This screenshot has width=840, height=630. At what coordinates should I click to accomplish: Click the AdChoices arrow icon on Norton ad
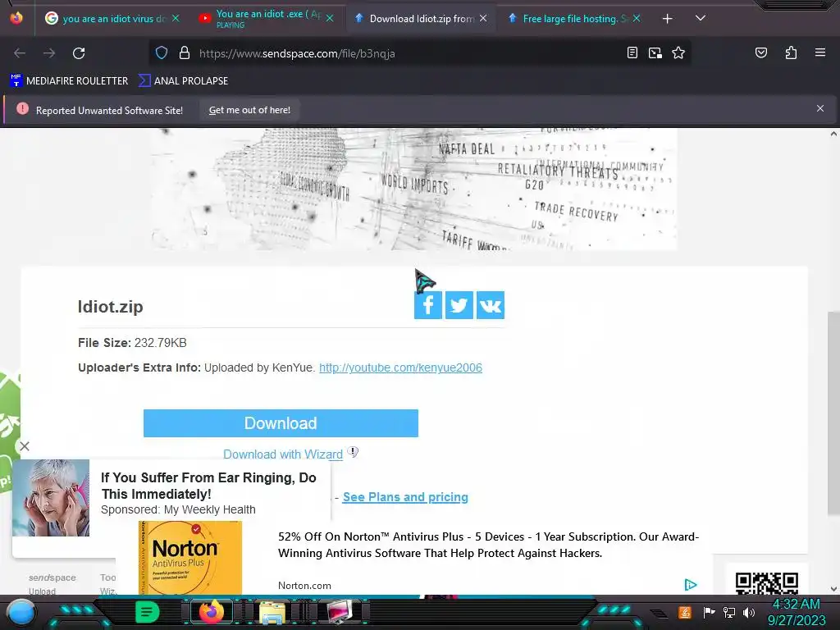(691, 584)
